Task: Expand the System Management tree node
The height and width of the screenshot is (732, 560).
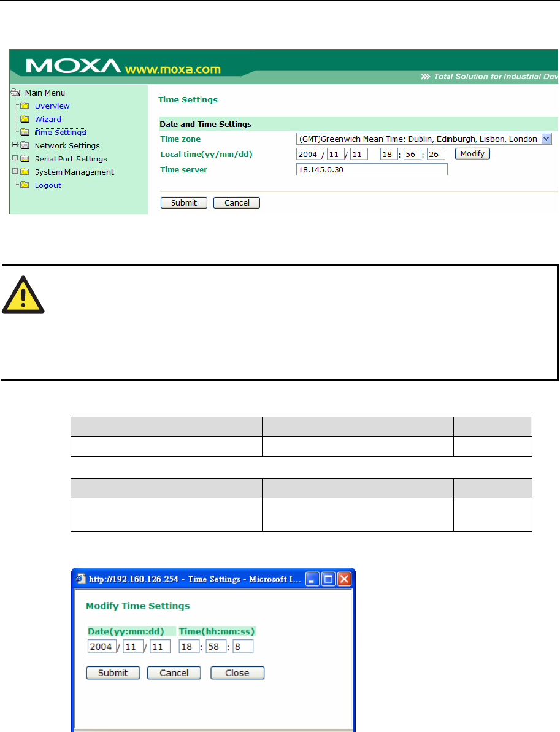Action: (15, 171)
